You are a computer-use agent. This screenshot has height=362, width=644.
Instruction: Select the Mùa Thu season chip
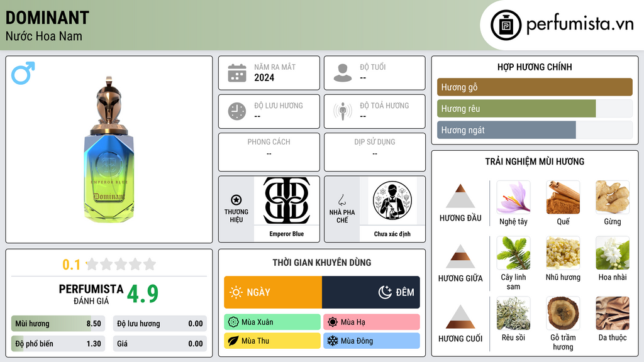tap(272, 341)
